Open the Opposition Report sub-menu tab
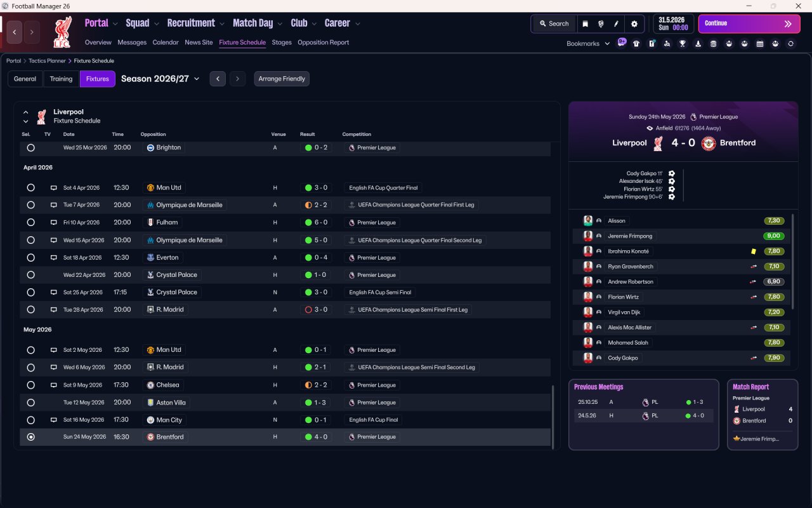This screenshot has height=508, width=812. point(324,43)
